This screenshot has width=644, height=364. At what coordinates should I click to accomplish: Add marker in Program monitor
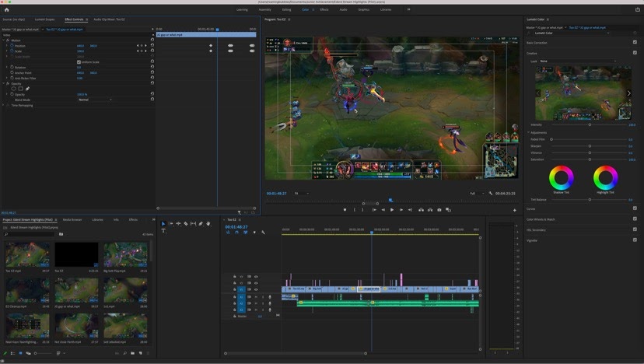coord(345,210)
